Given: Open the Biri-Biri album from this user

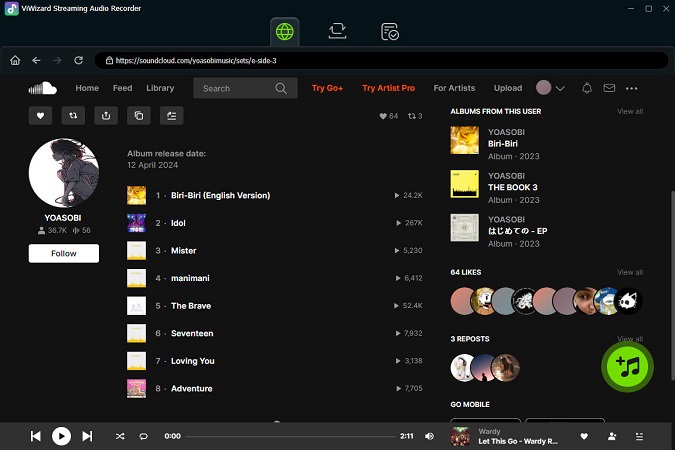Looking at the screenshot, I should (x=502, y=144).
